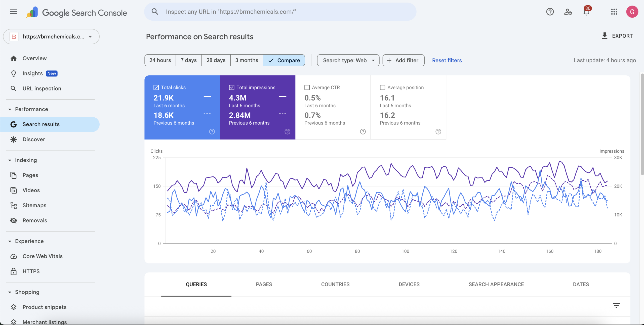Uncheck the Total impressions metric
Viewport: 644px width, 325px height.
[x=231, y=87]
